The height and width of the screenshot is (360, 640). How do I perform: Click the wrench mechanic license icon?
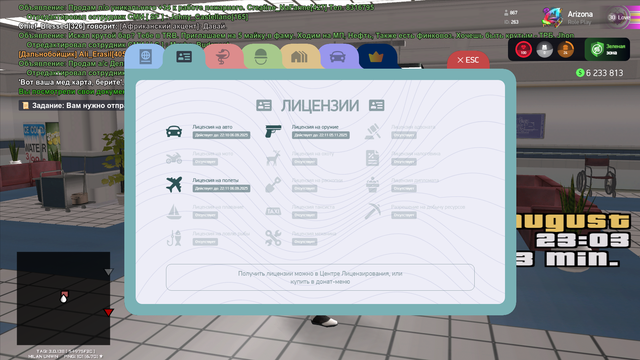coord(273,238)
